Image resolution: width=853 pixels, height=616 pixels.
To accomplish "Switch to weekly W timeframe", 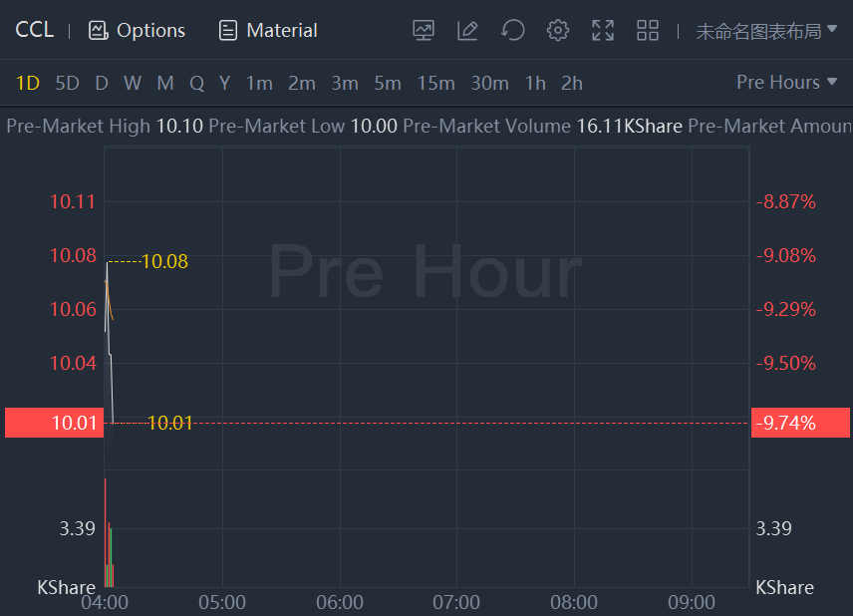I will pyautogui.click(x=133, y=83).
